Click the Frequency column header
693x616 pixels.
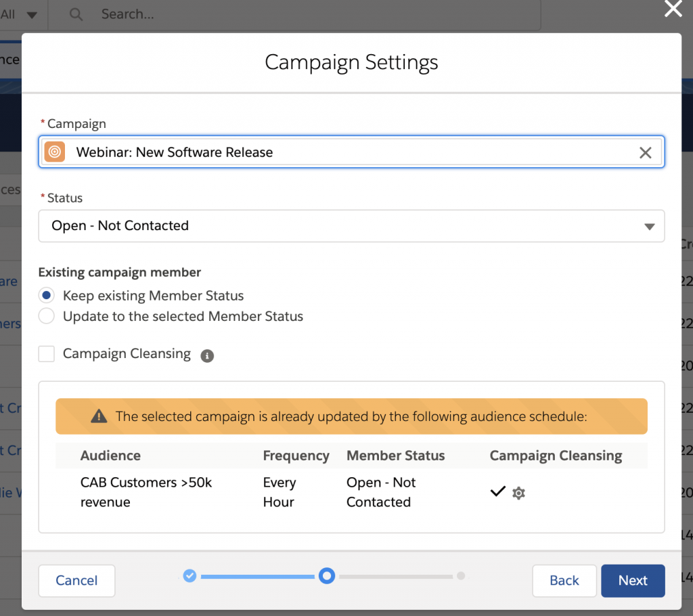pyautogui.click(x=296, y=456)
